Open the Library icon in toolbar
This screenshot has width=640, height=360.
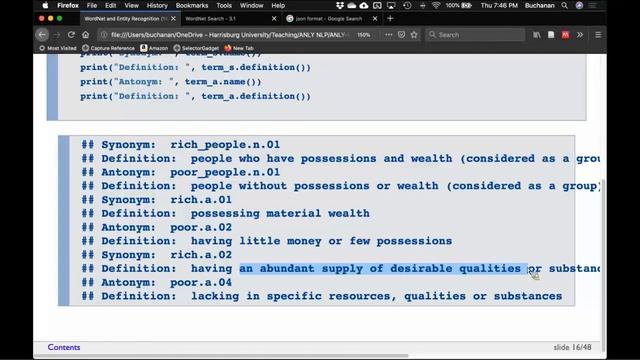(536, 35)
